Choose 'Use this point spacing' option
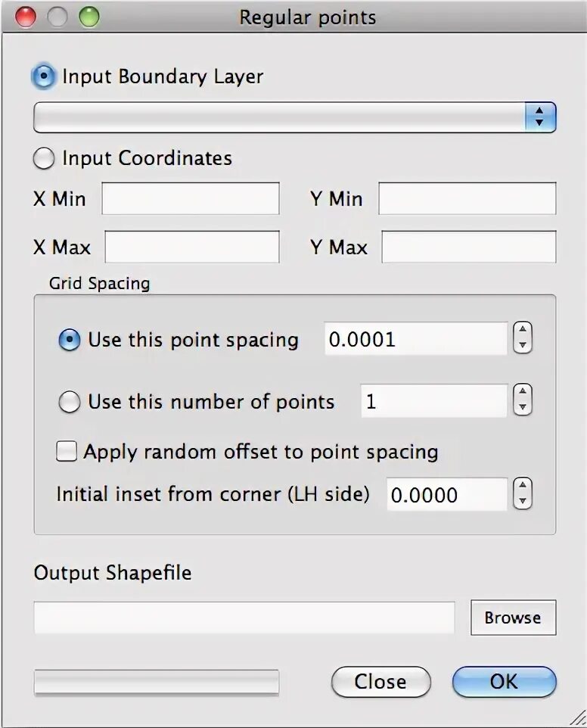 (70, 340)
